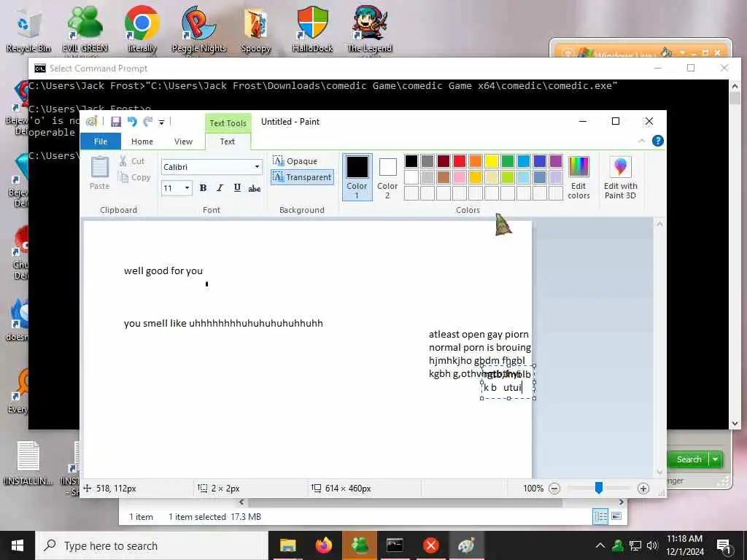Click the File Explorer horizontal scrollbar left arrow
The image size is (747, 560).
tap(241, 502)
